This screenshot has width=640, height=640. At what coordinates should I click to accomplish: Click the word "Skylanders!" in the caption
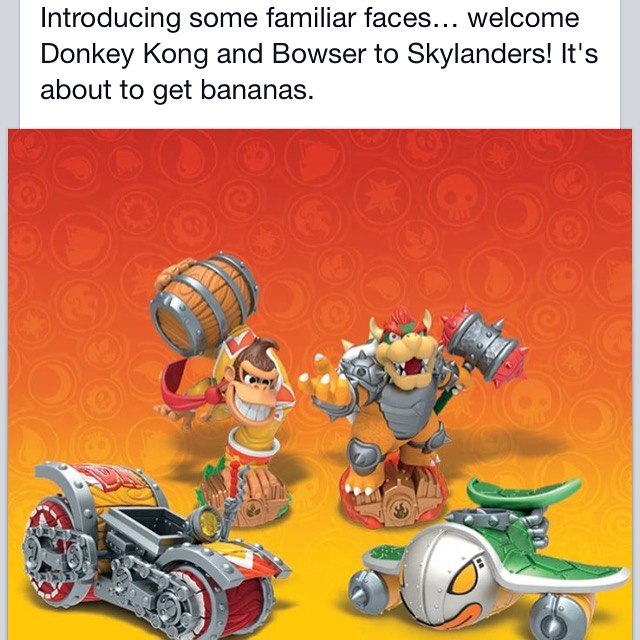click(480, 53)
